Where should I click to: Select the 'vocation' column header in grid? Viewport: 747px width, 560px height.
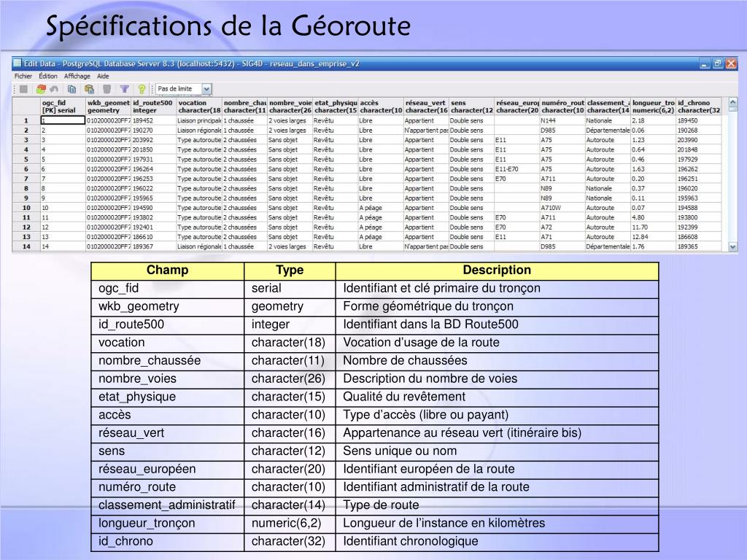point(199,106)
